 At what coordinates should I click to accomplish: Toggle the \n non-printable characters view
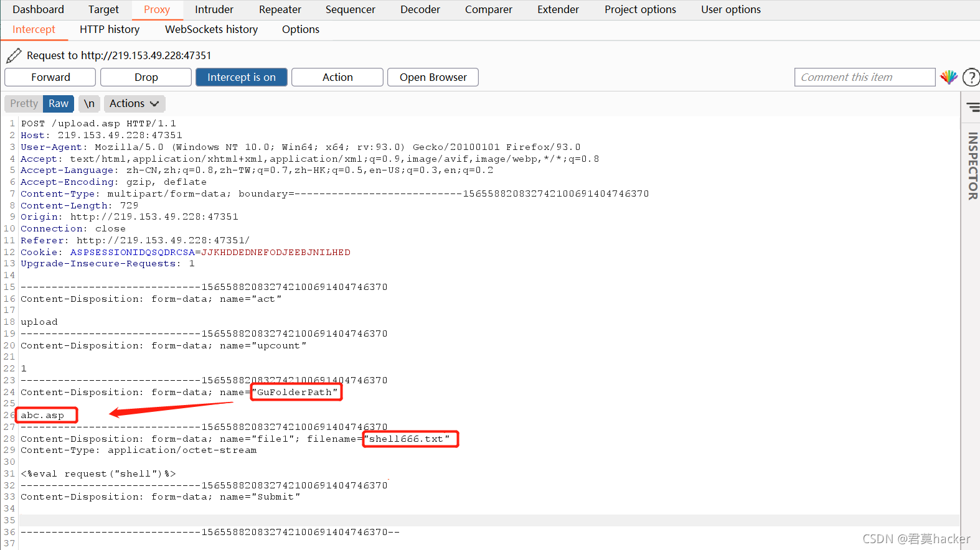pyautogui.click(x=89, y=103)
